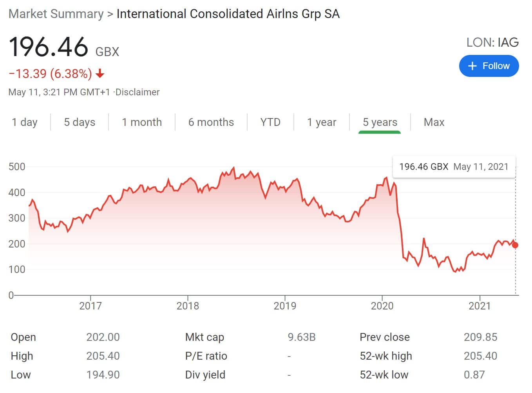Select the 6 months time range
This screenshot has width=532, height=393.
pos(211,122)
